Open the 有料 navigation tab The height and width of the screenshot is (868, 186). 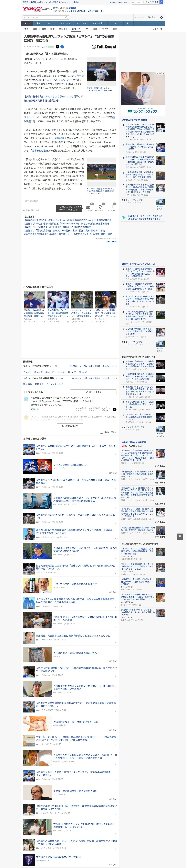coord(128,23)
